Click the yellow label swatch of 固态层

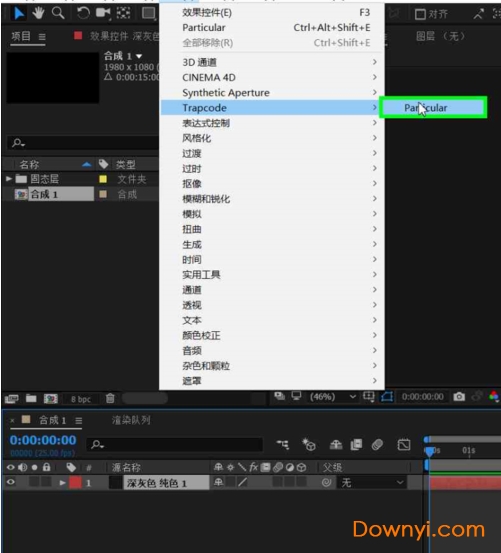point(103,179)
